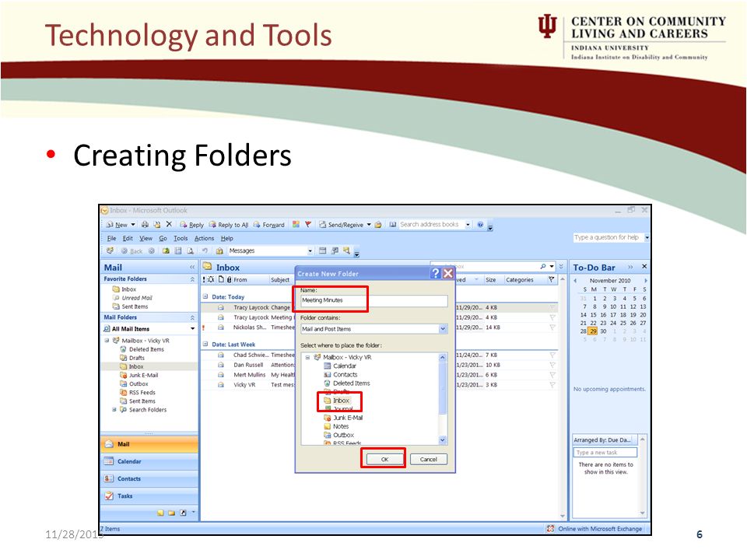Image resolution: width=747 pixels, height=560 pixels.
Task: Click the Print icon in the Outlook toolbar
Action: point(145,224)
